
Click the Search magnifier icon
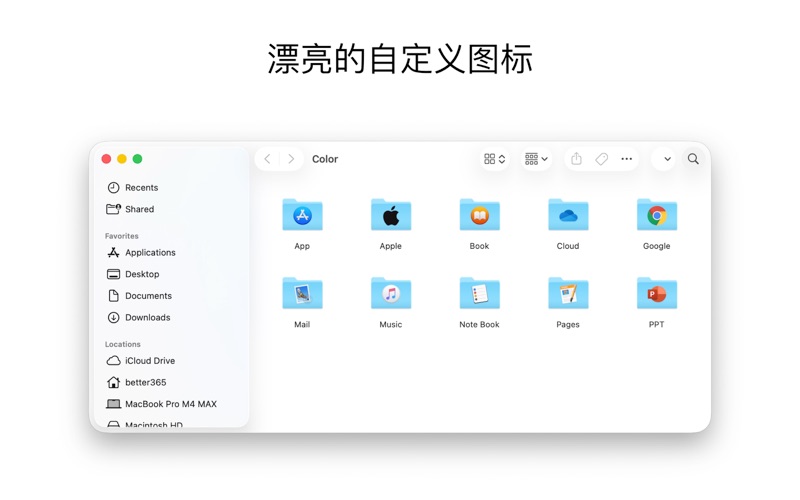693,159
